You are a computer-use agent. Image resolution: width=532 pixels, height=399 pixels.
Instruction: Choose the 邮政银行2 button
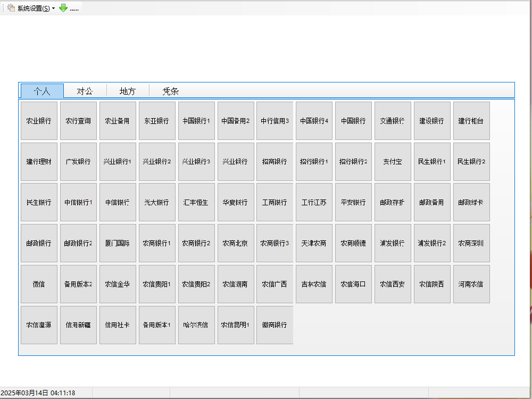[x=78, y=243]
